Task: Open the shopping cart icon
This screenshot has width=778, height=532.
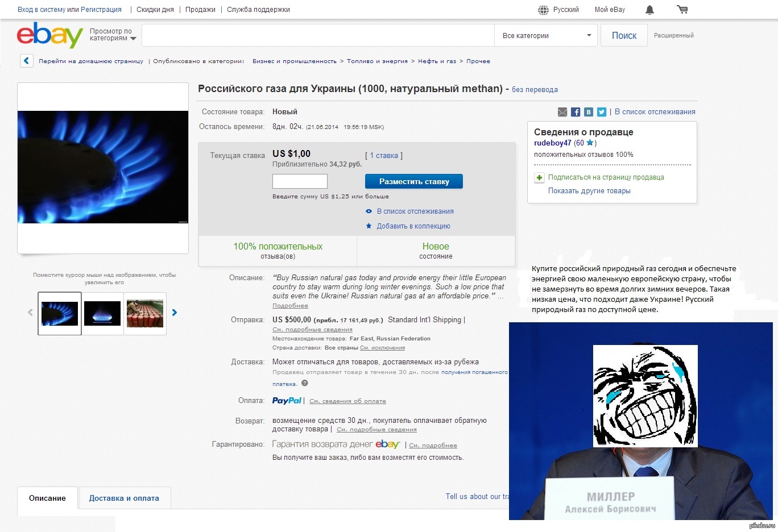Action: pos(682,10)
